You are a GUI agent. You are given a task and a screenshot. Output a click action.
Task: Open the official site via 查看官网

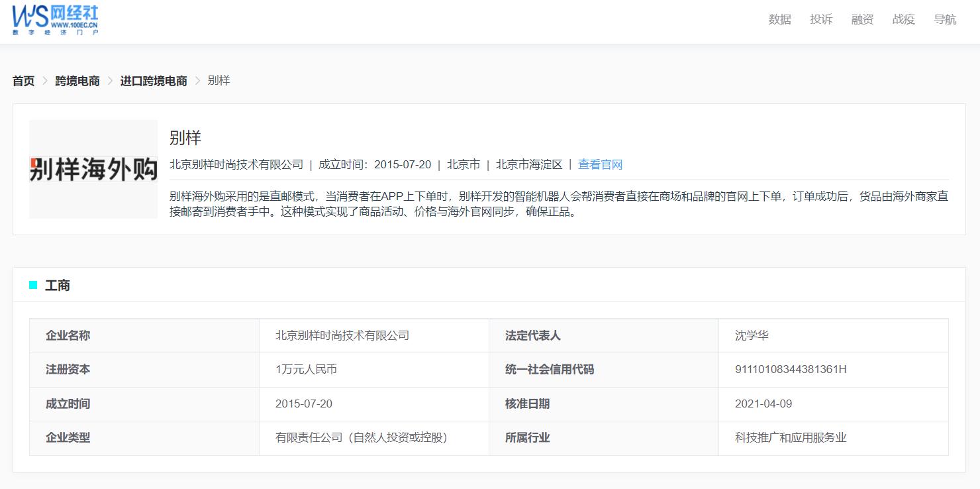pos(600,164)
